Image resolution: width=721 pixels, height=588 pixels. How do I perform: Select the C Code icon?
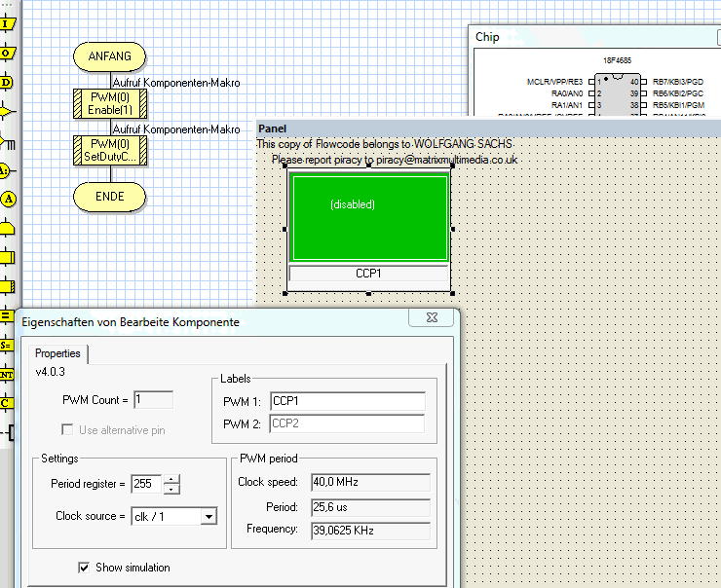[6, 403]
